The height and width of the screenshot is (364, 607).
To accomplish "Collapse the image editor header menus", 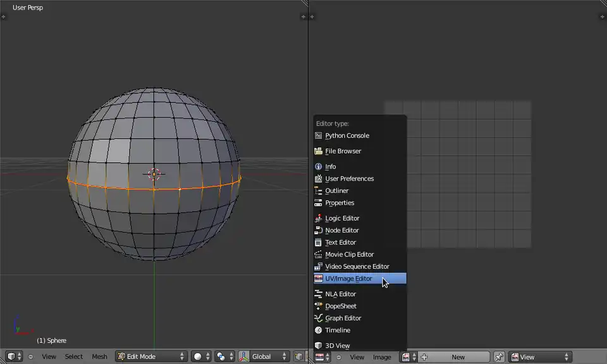I will 339,357.
